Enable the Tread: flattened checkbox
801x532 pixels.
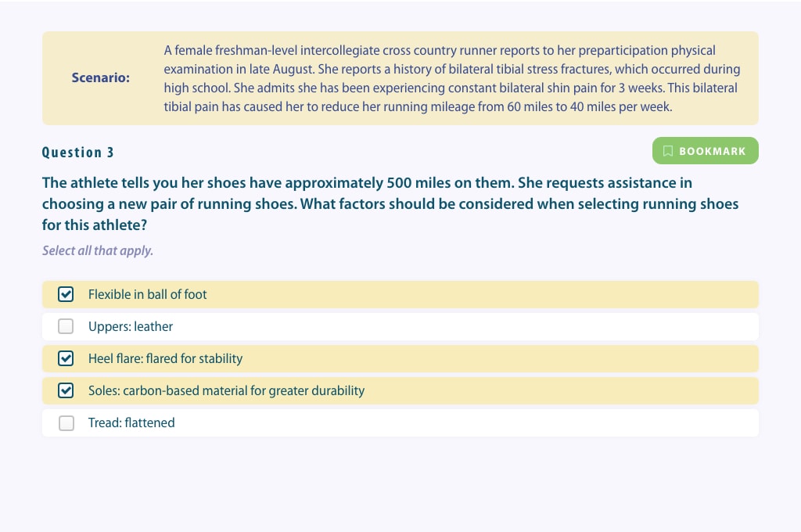point(66,423)
